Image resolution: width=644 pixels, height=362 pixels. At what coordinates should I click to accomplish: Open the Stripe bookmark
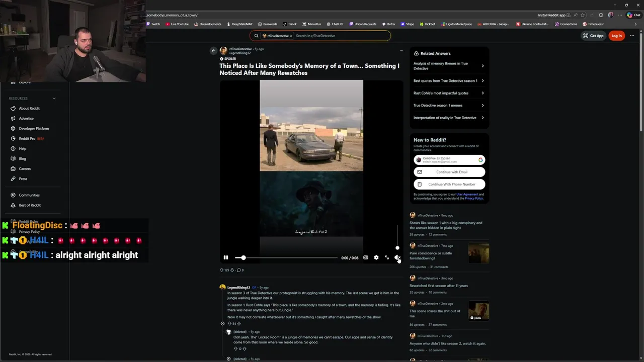(x=407, y=24)
